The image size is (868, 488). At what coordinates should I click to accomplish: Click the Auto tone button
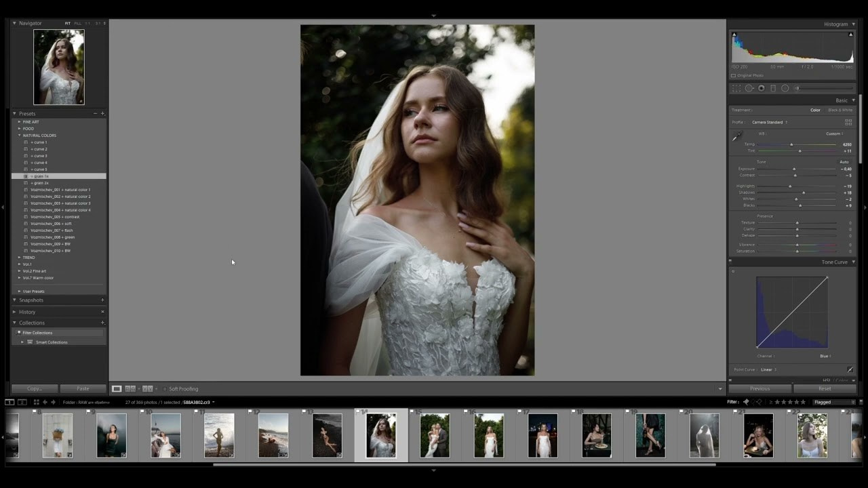(844, 162)
